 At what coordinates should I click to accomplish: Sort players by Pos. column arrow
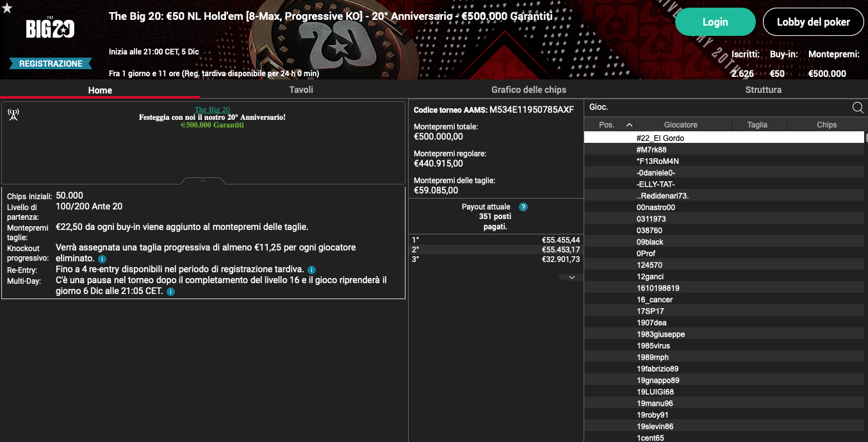[x=629, y=125]
